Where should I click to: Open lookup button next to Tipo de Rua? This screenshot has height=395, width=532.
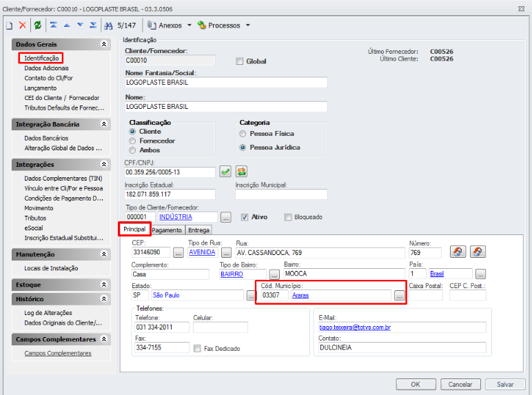click(226, 252)
